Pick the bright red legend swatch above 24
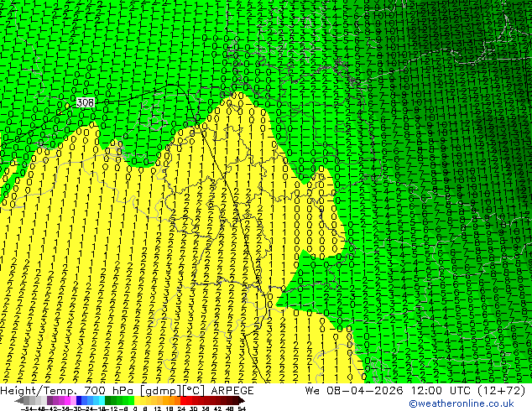Viewport: 532px width, 411px height. tap(183, 400)
